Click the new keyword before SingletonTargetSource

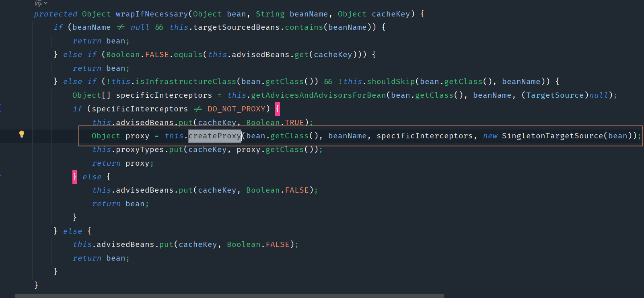coord(490,136)
